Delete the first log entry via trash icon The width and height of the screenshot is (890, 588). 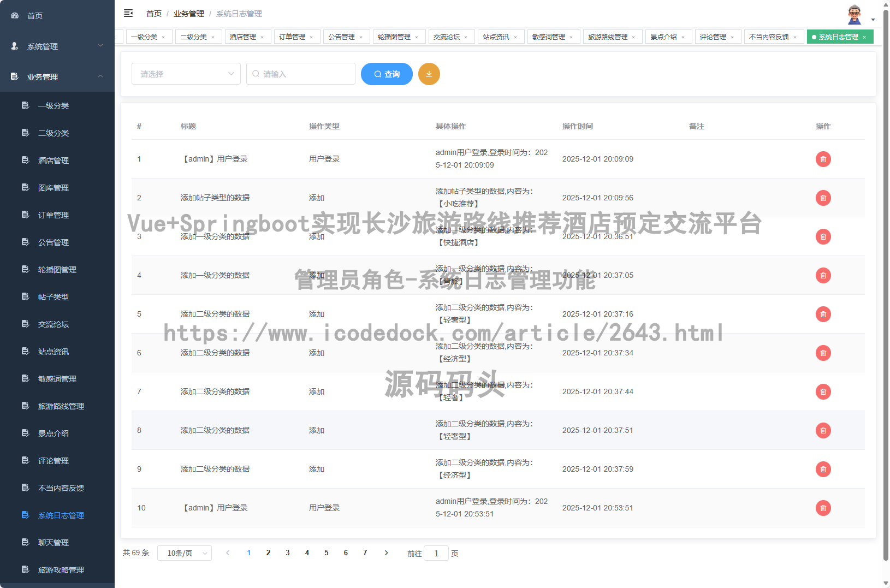pyautogui.click(x=823, y=159)
